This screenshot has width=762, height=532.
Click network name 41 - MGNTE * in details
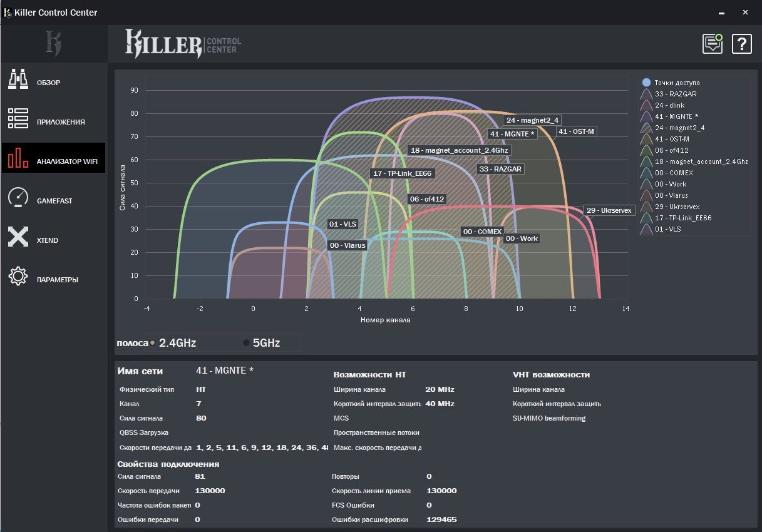click(225, 370)
